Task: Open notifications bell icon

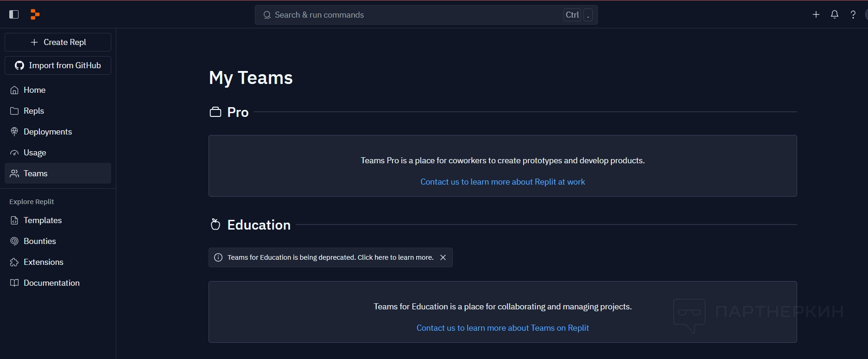Action: coord(835,14)
